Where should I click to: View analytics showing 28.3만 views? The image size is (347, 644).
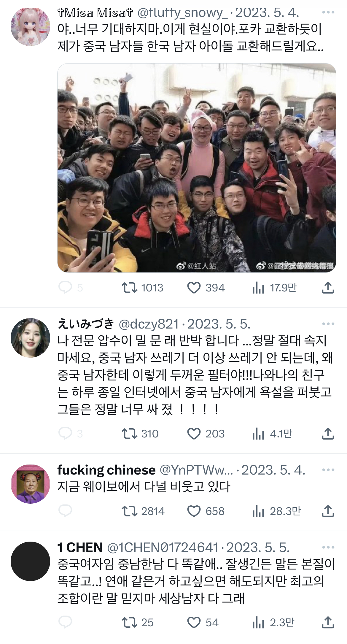277,511
